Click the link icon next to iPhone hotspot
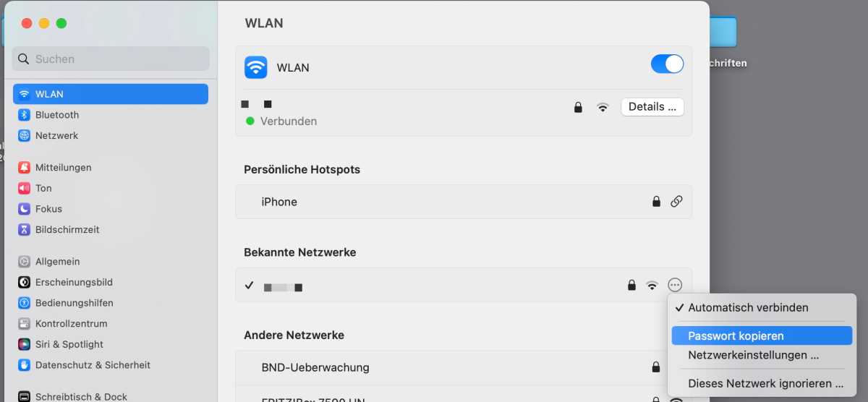The height and width of the screenshot is (402, 868). (676, 202)
